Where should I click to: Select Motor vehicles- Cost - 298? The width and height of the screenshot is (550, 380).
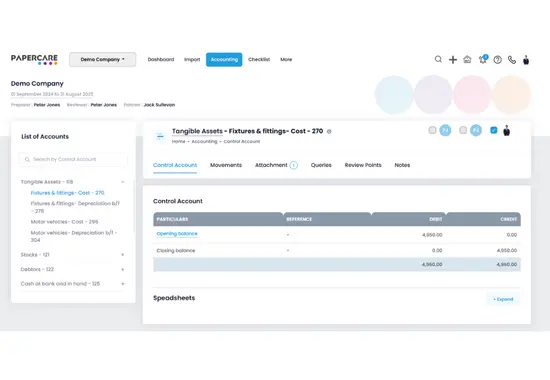click(65, 222)
